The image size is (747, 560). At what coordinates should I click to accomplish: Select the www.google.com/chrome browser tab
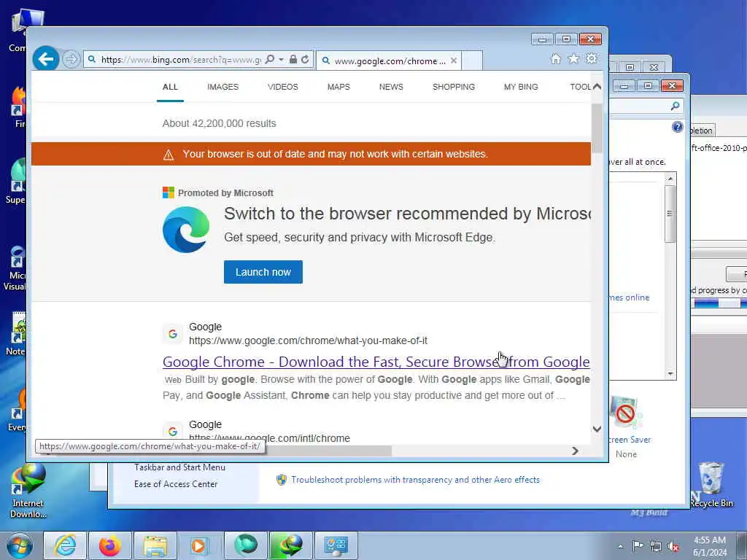click(x=390, y=61)
